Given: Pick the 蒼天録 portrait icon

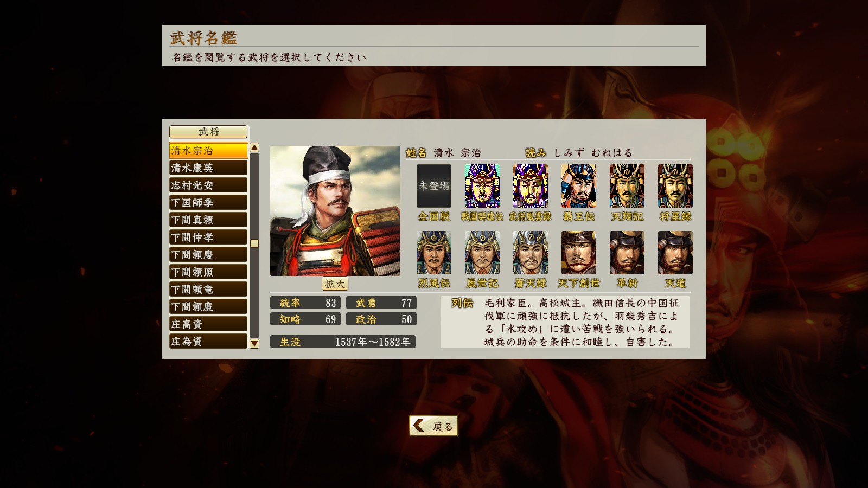Looking at the screenshot, I should click(x=531, y=253).
